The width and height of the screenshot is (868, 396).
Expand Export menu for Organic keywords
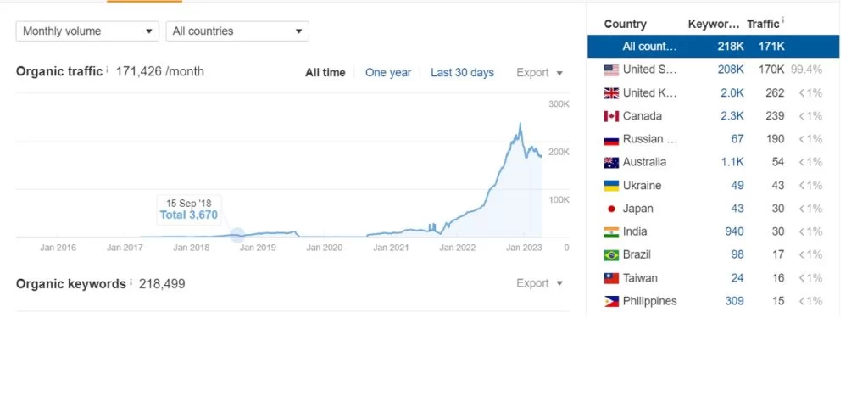coord(539,283)
